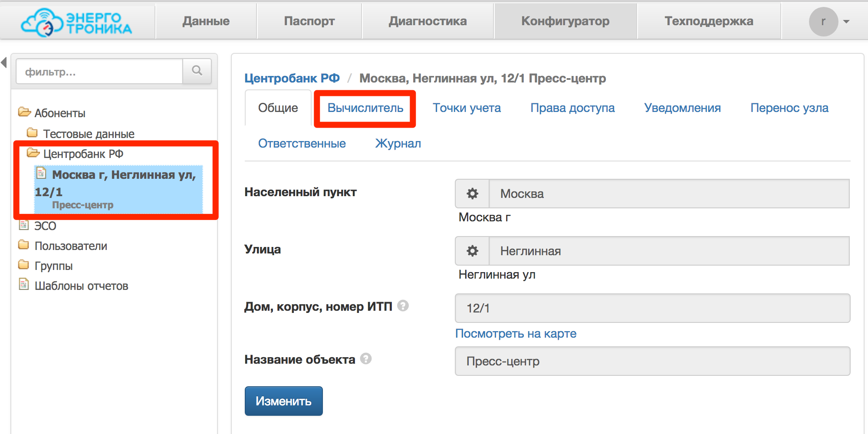Image resolution: width=868 pixels, height=434 pixels.
Task: Select Пользователи in the tree
Action: [71, 246]
